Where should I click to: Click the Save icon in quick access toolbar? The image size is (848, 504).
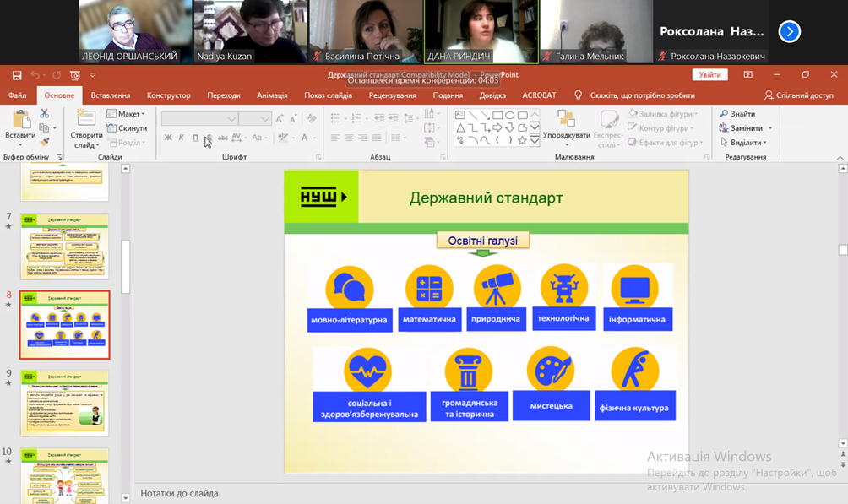point(16,75)
